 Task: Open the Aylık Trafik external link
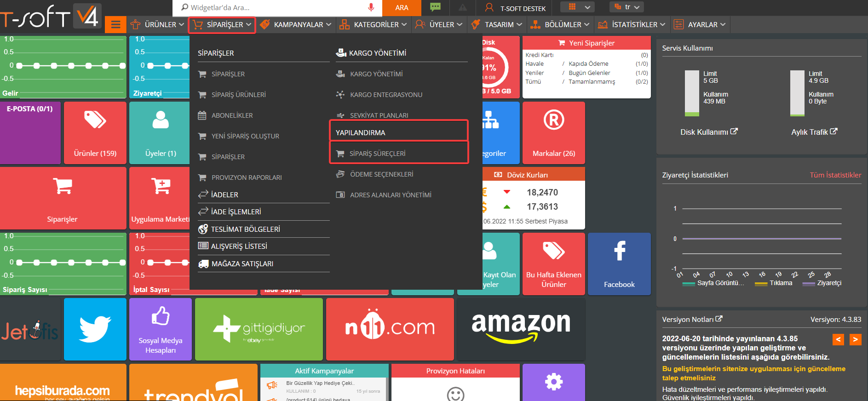tap(814, 132)
